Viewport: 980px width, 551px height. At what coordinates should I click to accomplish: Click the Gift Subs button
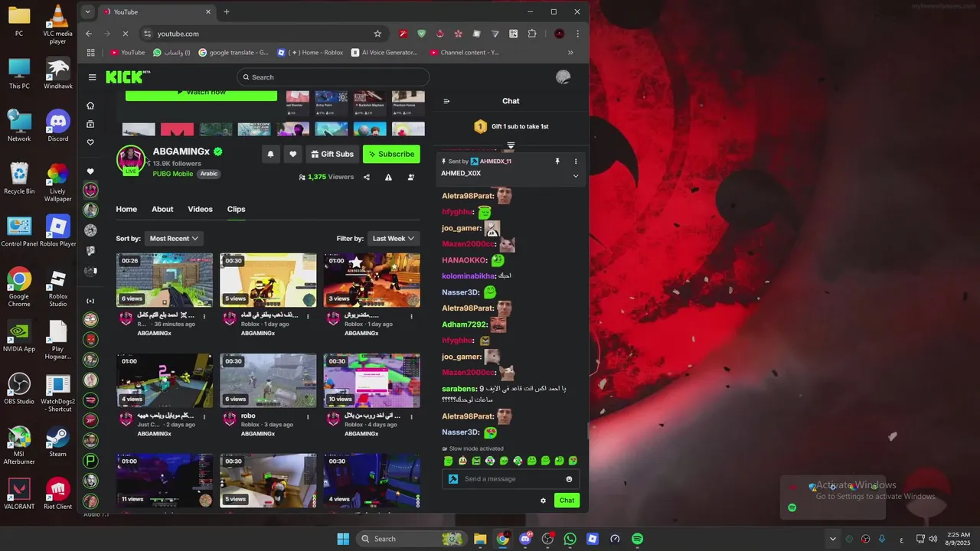[x=332, y=154]
